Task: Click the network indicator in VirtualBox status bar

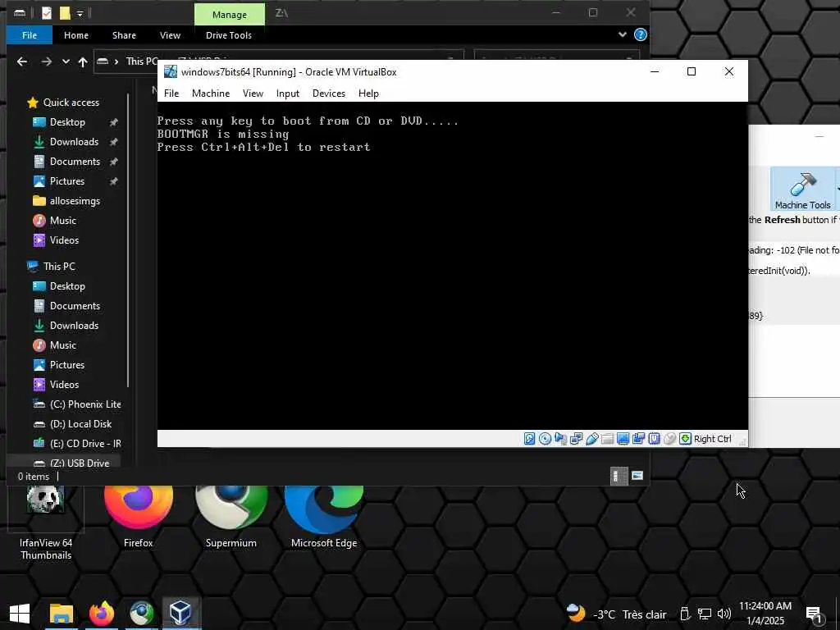Action: click(x=577, y=439)
